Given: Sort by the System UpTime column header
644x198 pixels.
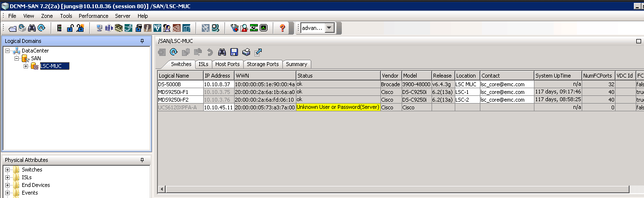Looking at the screenshot, I should (x=558, y=76).
